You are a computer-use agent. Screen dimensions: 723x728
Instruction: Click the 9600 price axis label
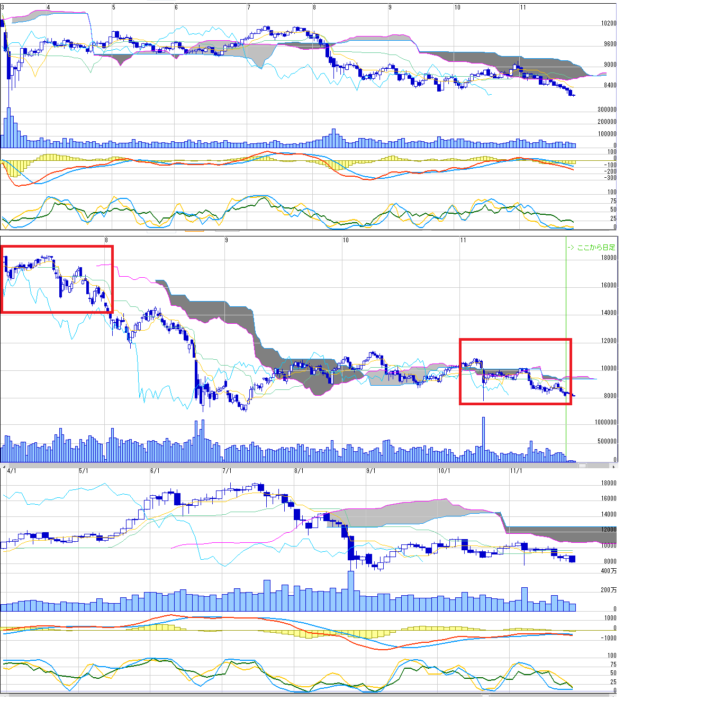tap(610, 44)
